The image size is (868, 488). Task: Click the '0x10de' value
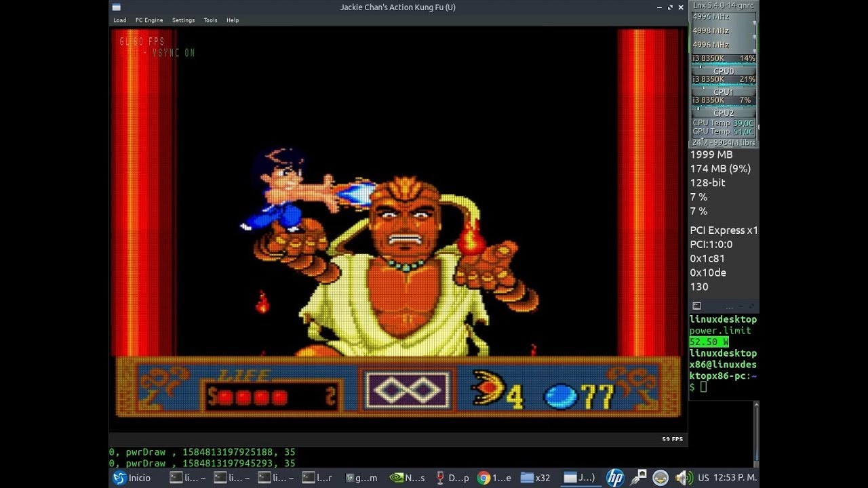[x=708, y=272]
